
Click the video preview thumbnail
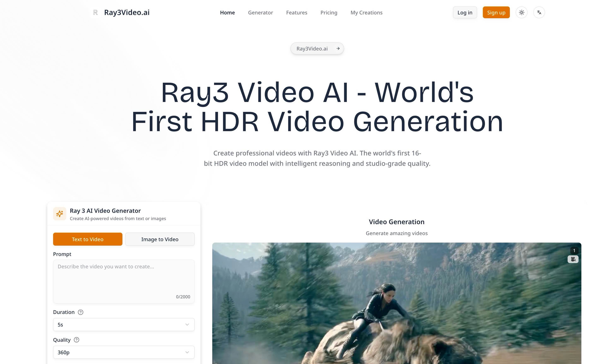397,303
